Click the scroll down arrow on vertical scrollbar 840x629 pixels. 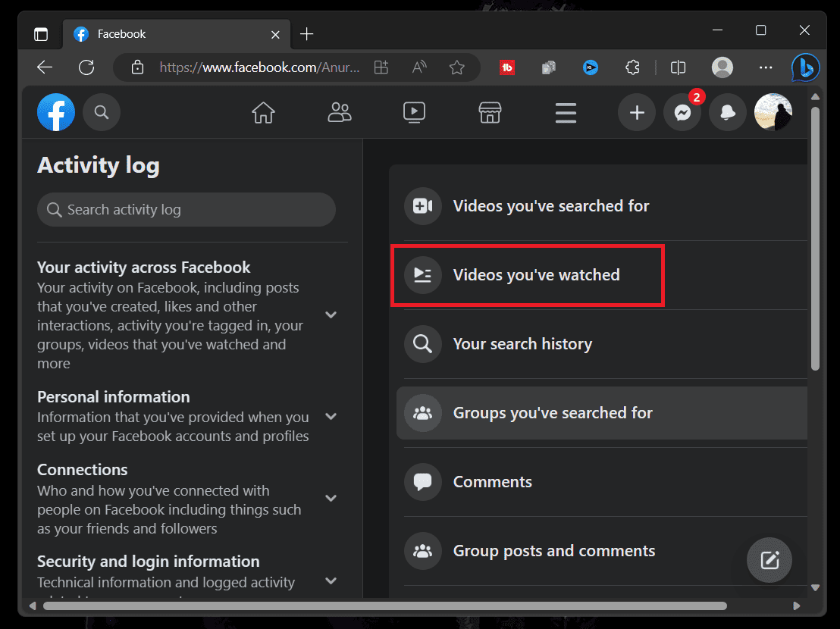pos(815,587)
